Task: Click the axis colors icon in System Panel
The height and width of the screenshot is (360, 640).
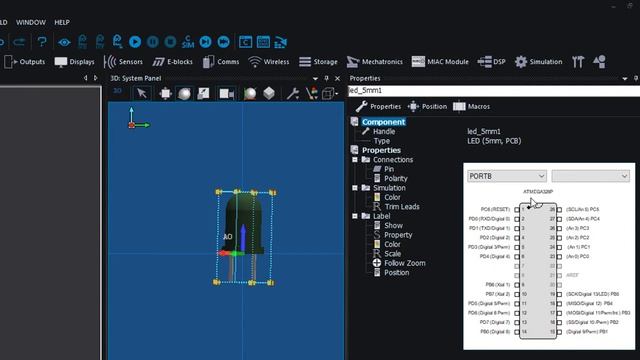Action: pyautogui.click(x=312, y=93)
